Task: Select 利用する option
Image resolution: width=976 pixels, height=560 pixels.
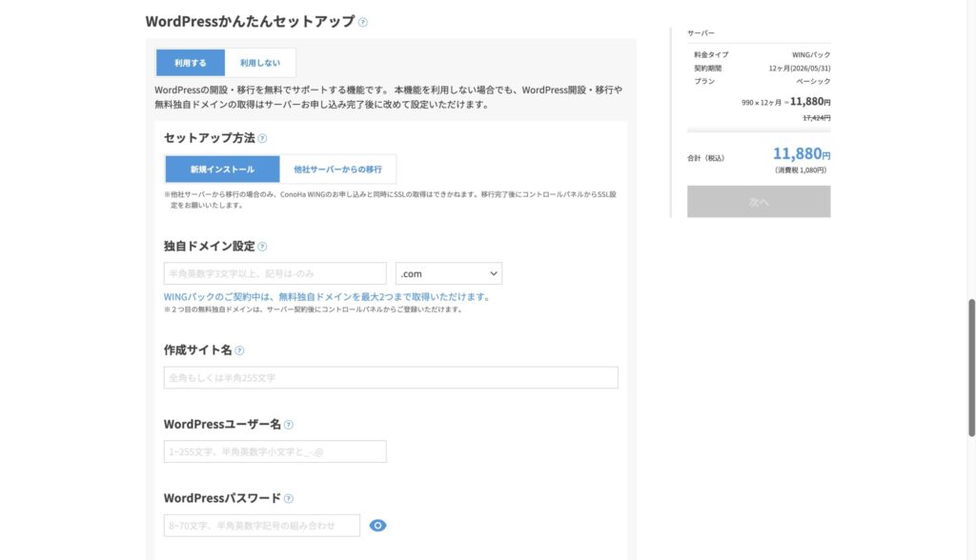Action: pyautogui.click(x=191, y=63)
